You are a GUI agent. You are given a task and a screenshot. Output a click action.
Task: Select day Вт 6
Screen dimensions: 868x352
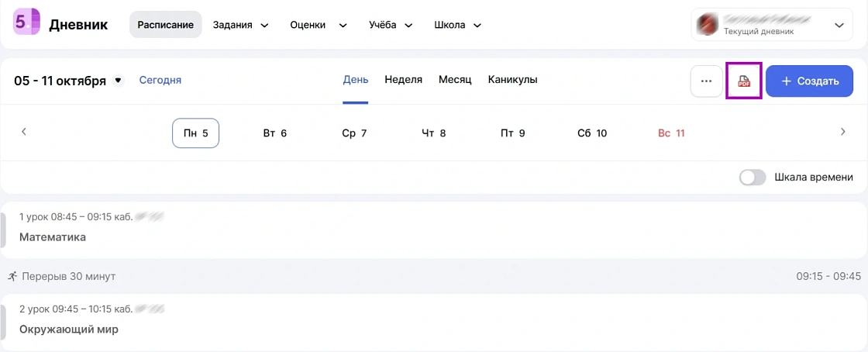tap(275, 133)
